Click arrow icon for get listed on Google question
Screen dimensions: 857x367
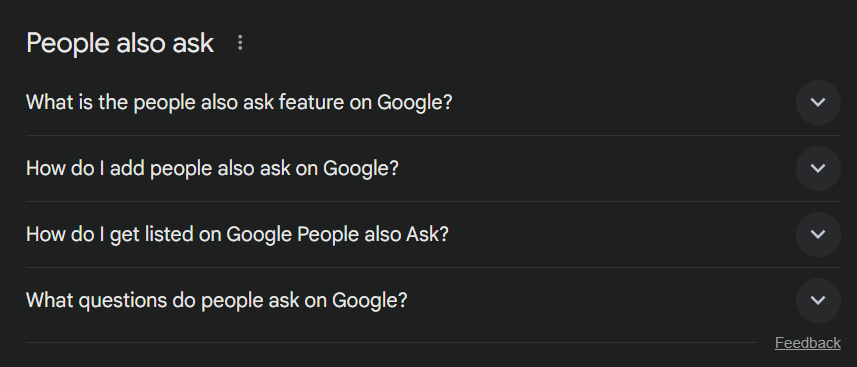click(818, 234)
